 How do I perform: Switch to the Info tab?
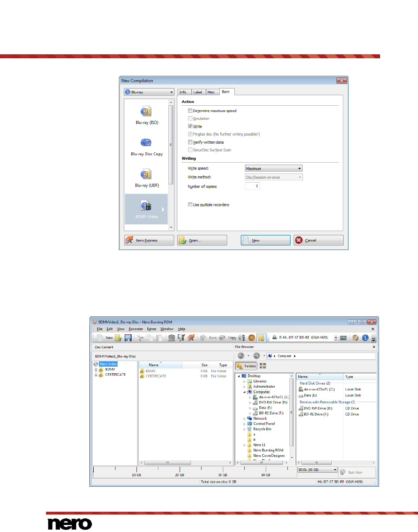coord(184,92)
